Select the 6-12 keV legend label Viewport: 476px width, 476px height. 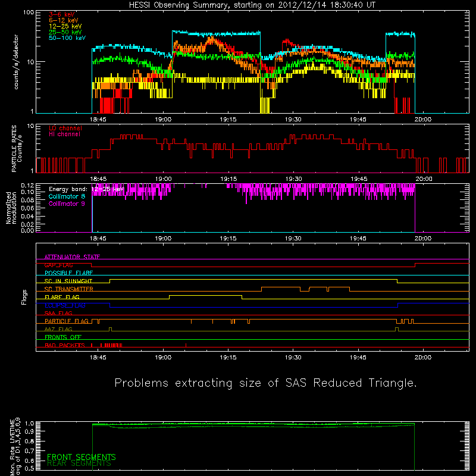tap(64, 20)
